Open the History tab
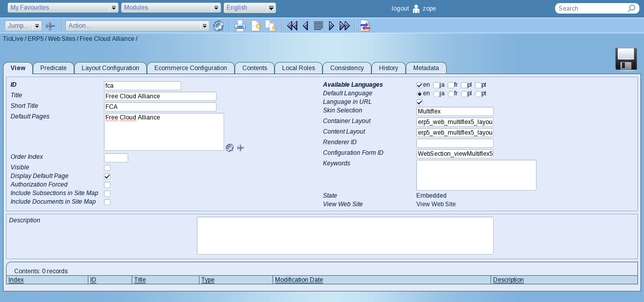This screenshot has height=302, width=644. pos(389,68)
